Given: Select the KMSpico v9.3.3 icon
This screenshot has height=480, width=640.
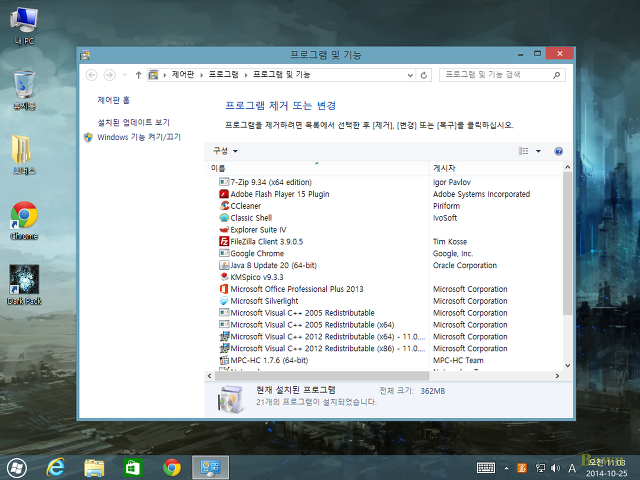Looking at the screenshot, I should coord(224,277).
